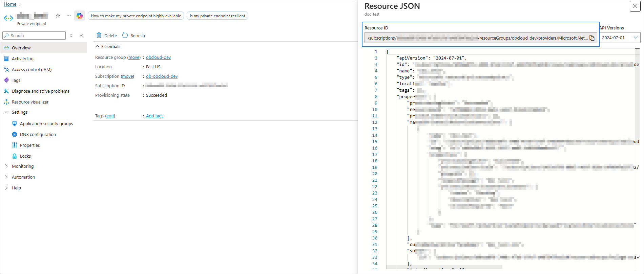644x274 pixels.
Task: Click the favorite star icon
Action: pyautogui.click(x=58, y=16)
